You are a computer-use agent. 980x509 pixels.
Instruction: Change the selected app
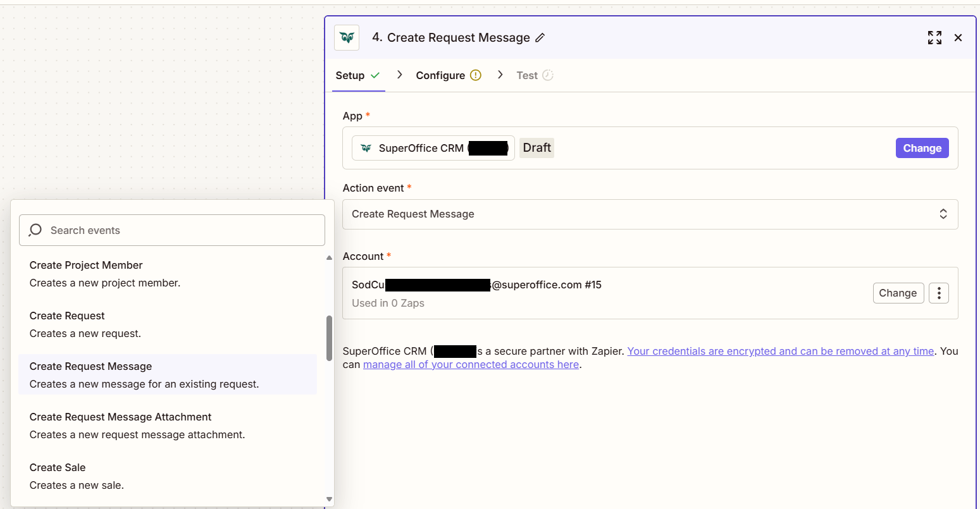point(922,148)
